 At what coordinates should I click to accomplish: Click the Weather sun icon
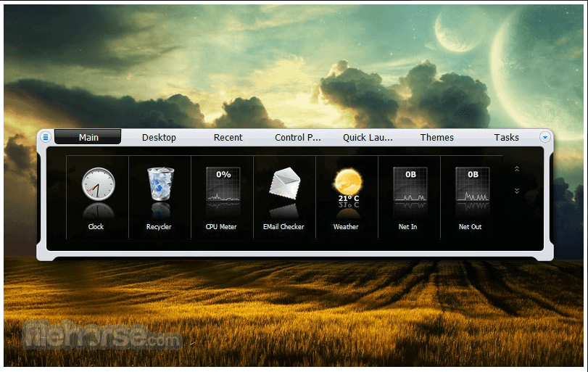(348, 182)
